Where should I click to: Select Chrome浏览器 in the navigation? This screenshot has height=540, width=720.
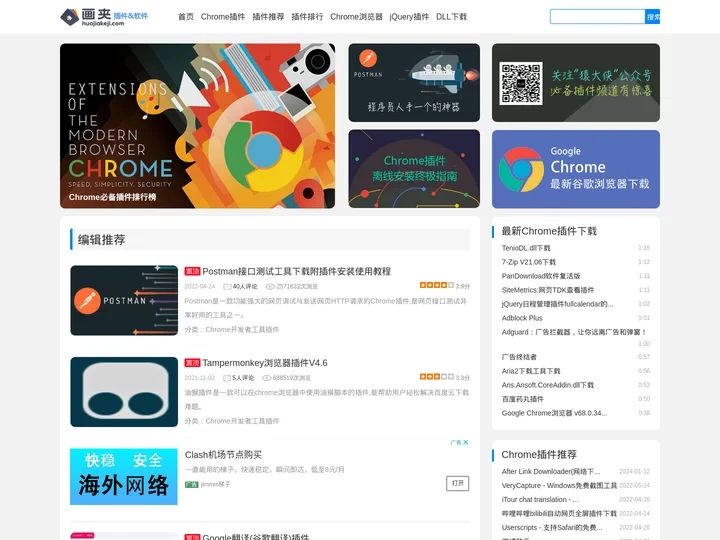356,17
